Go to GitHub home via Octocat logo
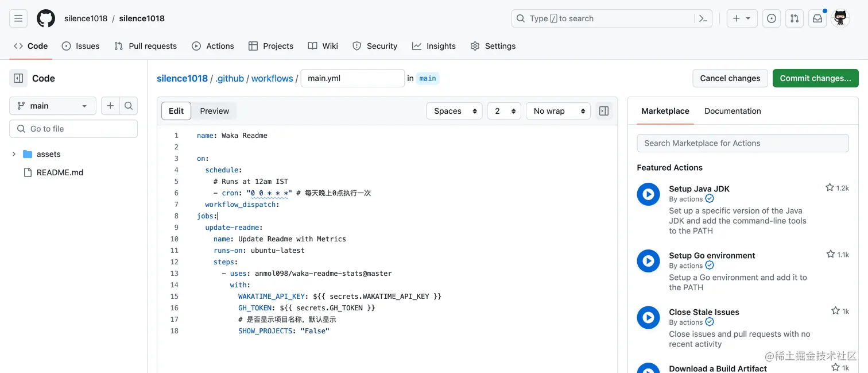This screenshot has width=868, height=373. [x=46, y=18]
